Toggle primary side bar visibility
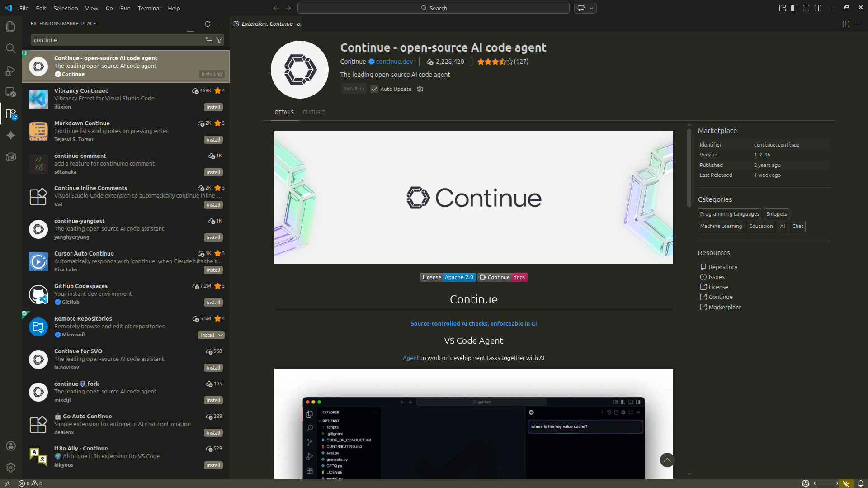This screenshot has width=868, height=488. [794, 8]
